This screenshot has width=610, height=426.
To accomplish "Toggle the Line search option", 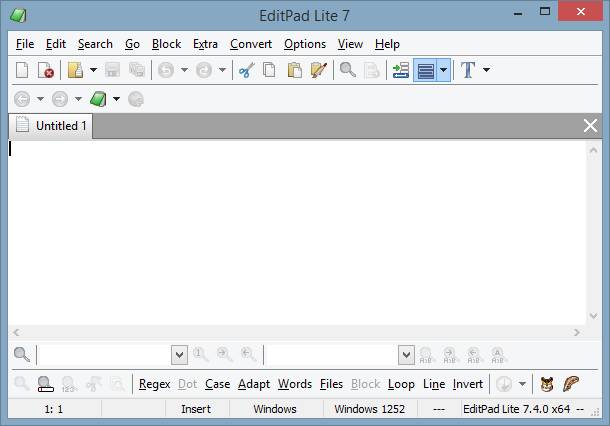I will 434,384.
